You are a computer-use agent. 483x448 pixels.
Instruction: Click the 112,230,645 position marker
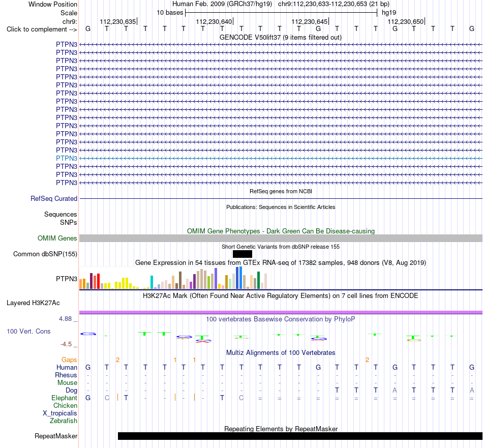point(310,21)
